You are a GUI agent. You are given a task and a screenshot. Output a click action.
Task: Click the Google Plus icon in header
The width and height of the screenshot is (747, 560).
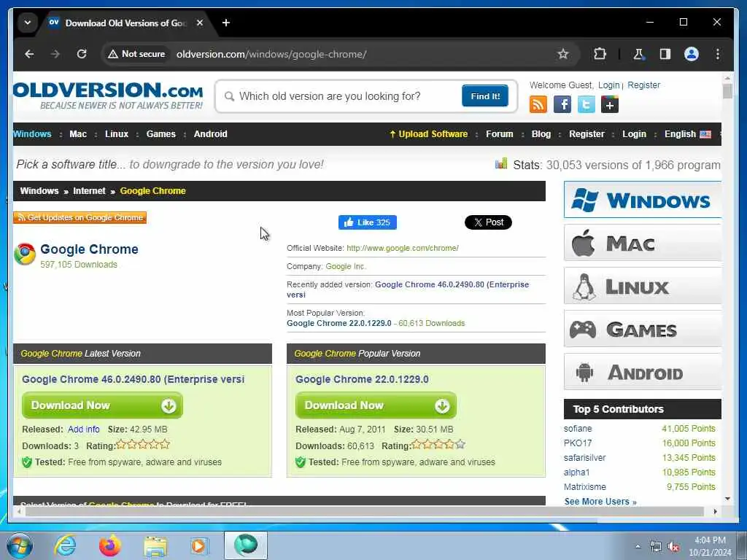[610, 104]
